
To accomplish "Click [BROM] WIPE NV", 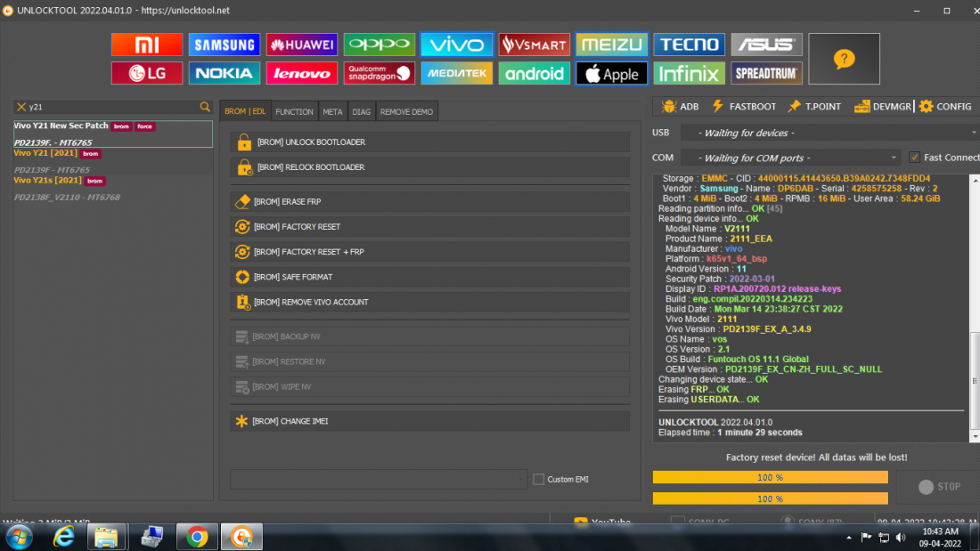I will coord(430,386).
